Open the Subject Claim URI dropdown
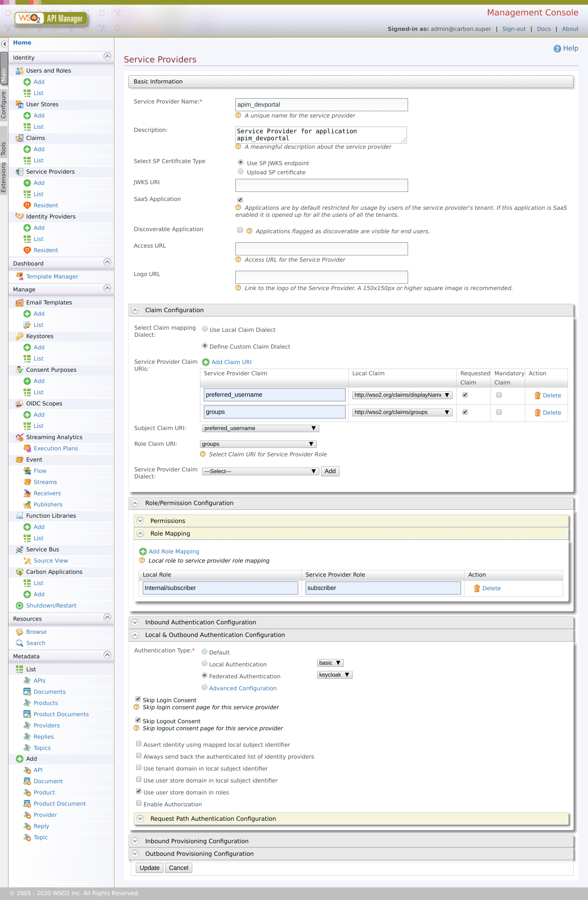The height and width of the screenshot is (900, 588). (260, 428)
